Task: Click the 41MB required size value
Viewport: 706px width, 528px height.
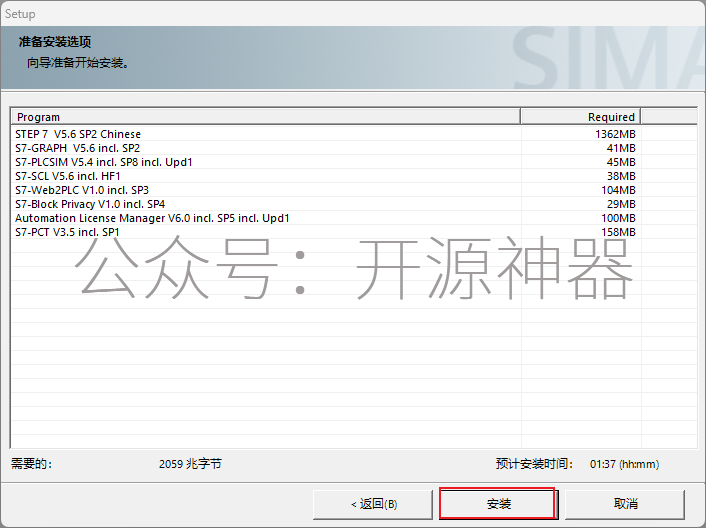Action: (621, 148)
